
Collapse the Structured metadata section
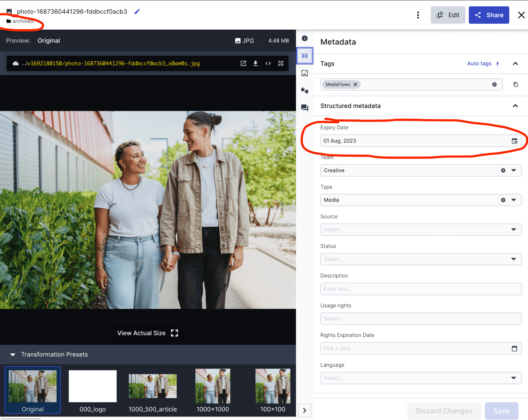point(515,106)
